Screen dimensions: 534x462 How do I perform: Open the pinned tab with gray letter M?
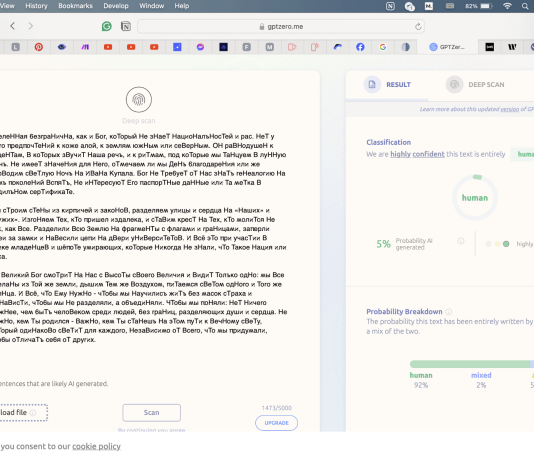point(270,47)
